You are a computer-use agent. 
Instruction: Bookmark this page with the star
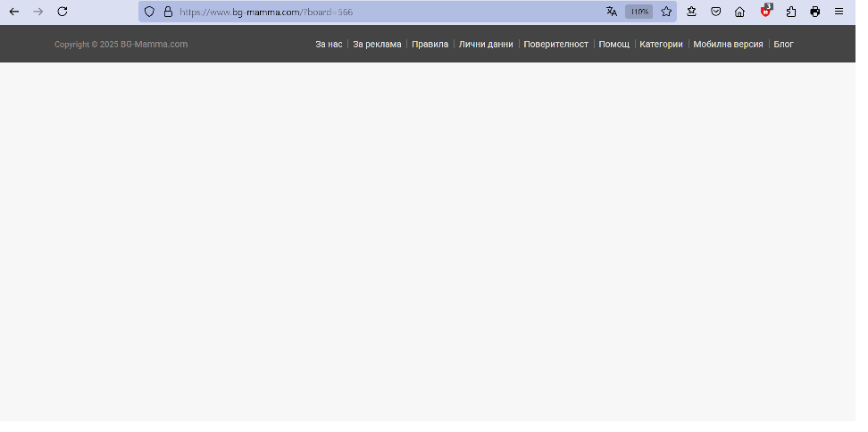tap(666, 12)
